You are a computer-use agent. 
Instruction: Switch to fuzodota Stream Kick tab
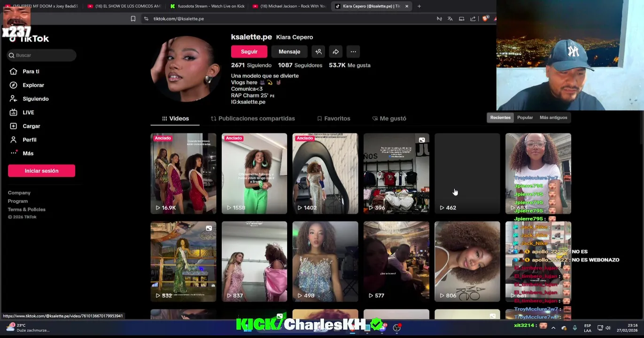click(x=207, y=6)
